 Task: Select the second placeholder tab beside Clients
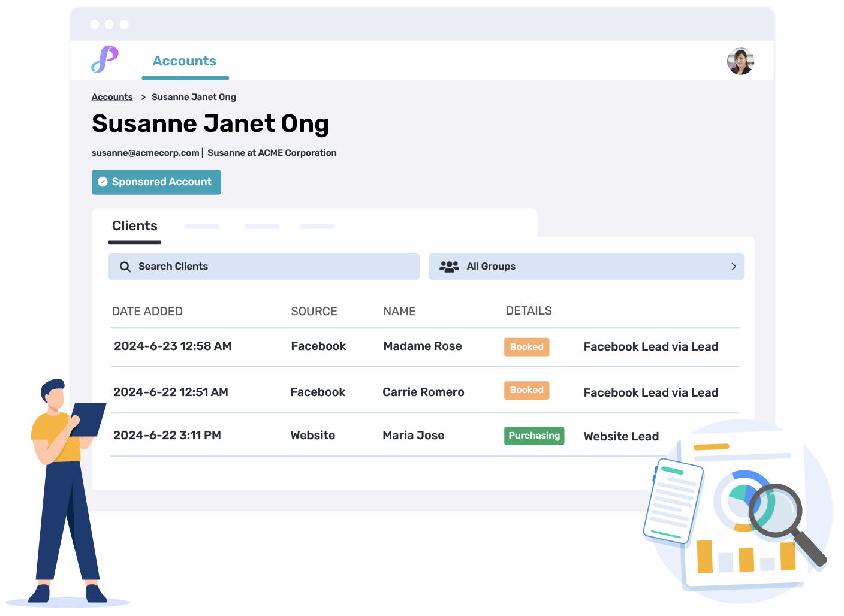pos(262,227)
